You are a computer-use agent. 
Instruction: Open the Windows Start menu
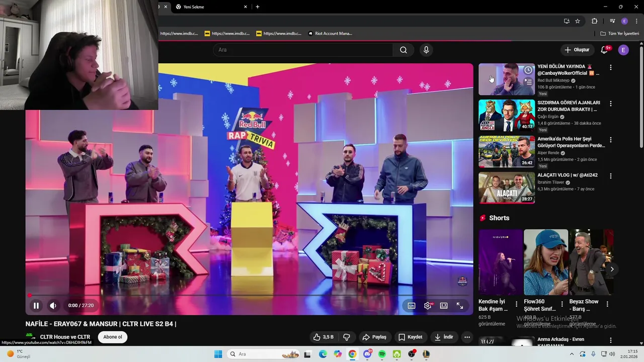[x=218, y=354]
